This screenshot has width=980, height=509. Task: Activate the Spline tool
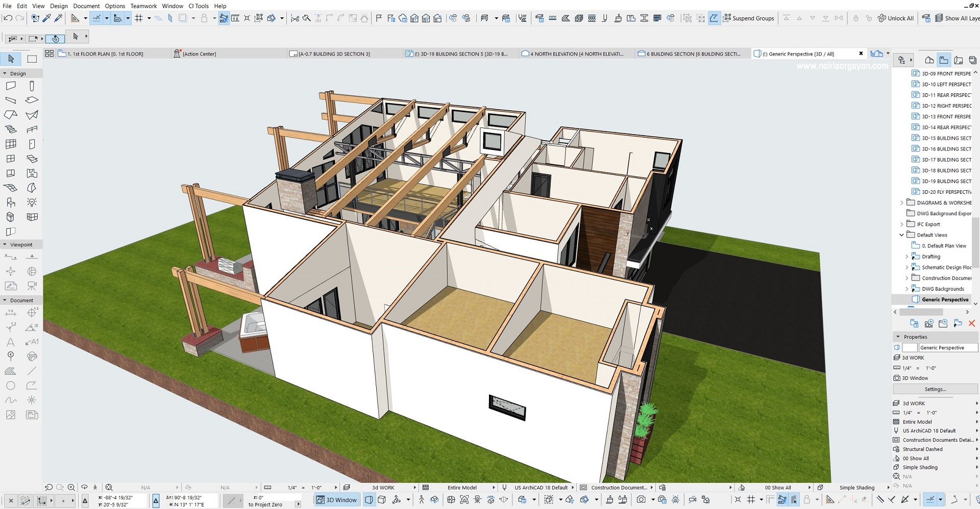pyautogui.click(x=11, y=400)
